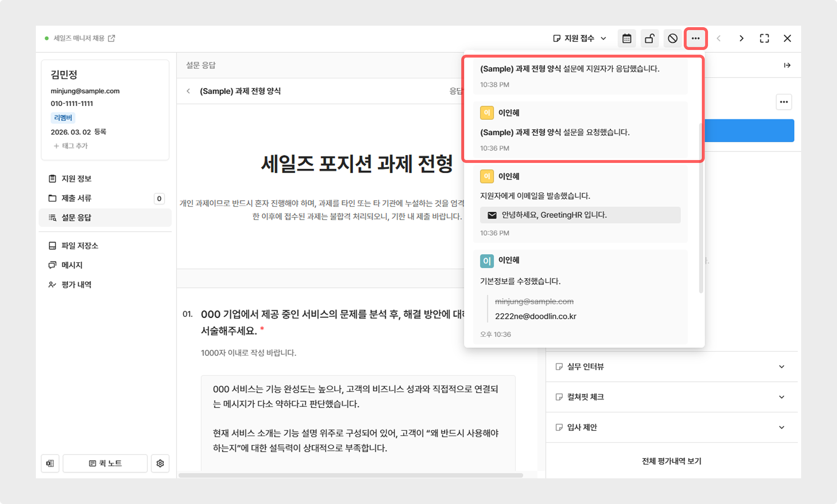
Task: Click the survey title '(Sample) 과제 전형 양식' beside the back chevron
Action: [x=240, y=91]
